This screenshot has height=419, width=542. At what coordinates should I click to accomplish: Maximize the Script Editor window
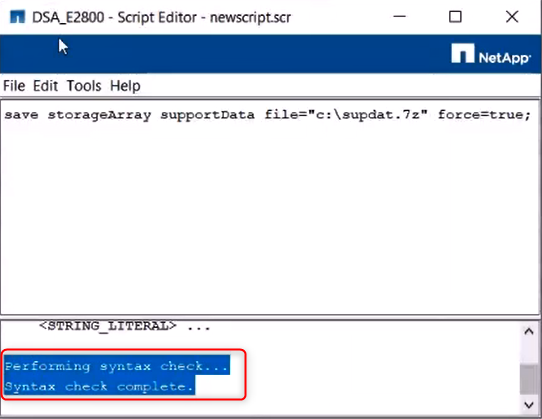[455, 17]
